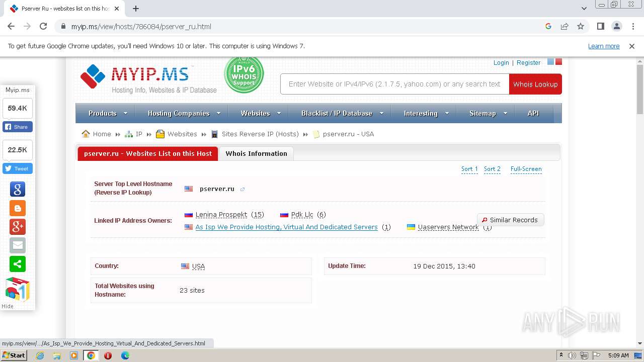Open a new browser tab
The image size is (644, 362).
pos(136,9)
